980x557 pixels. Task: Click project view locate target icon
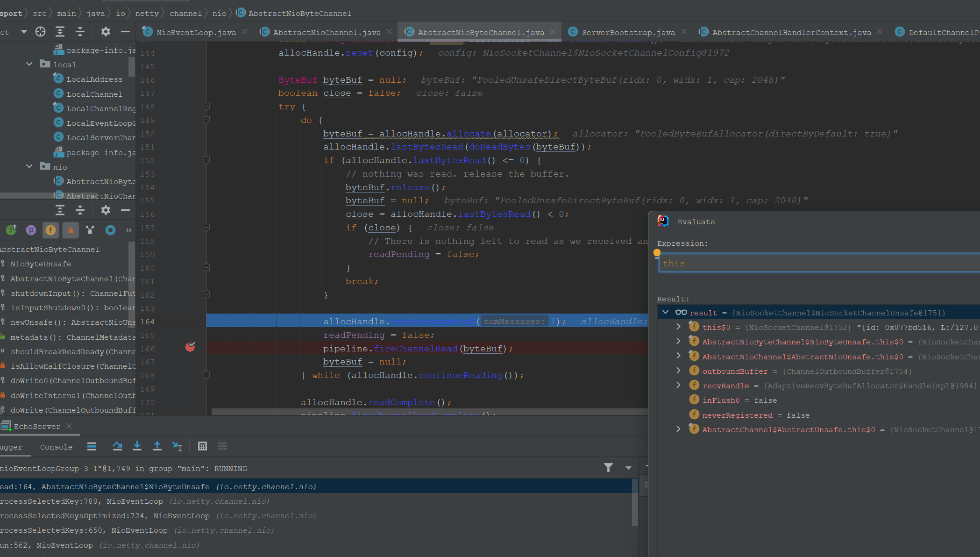[41, 32]
